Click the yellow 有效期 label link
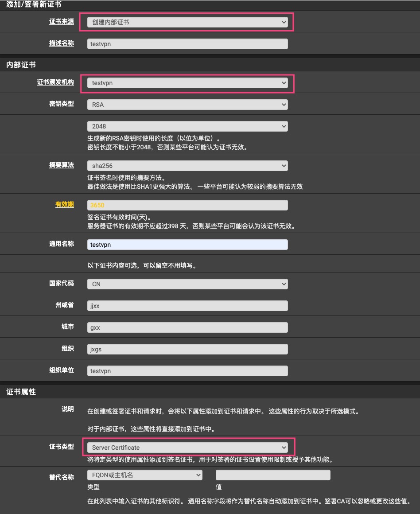 [x=65, y=204]
